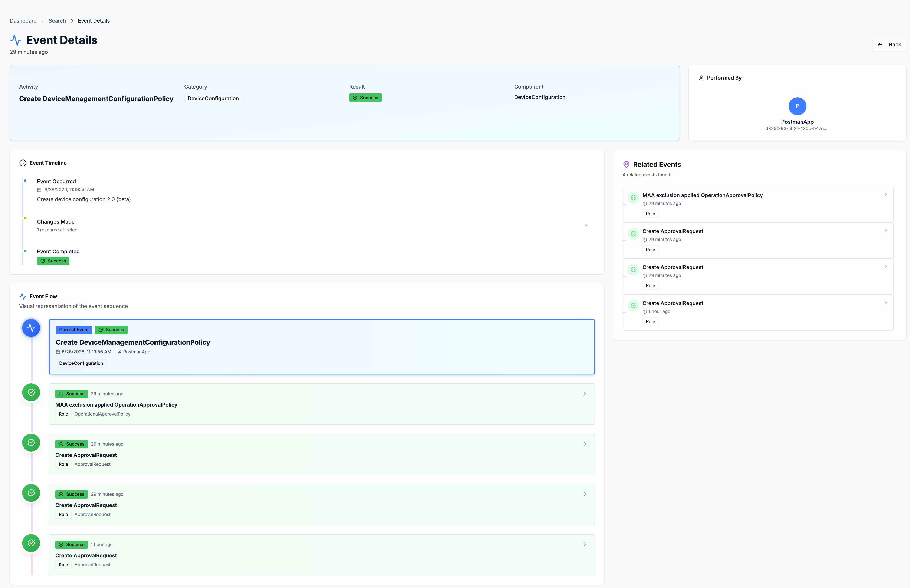Click Success badge under Event Completed

coord(53,261)
